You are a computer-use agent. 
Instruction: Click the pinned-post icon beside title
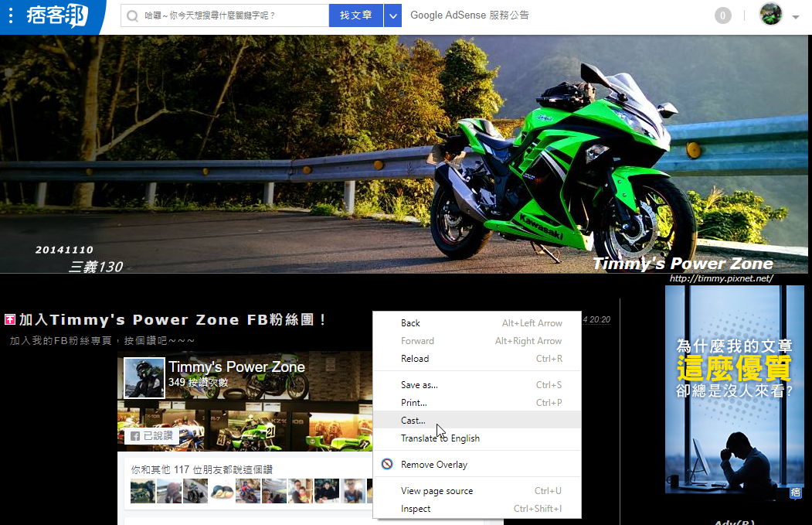[10, 319]
